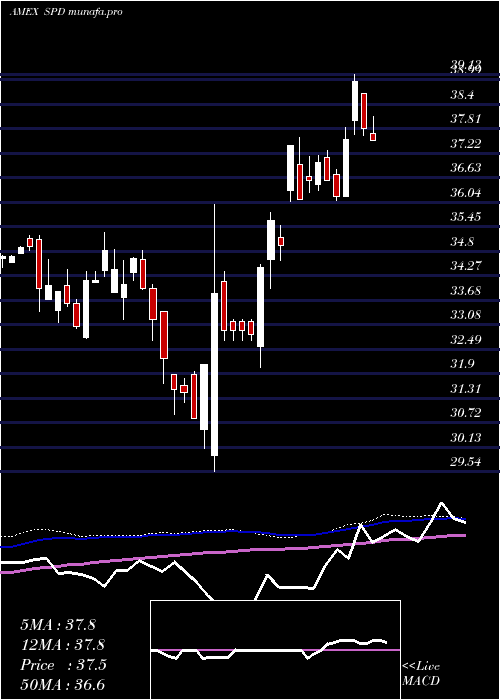Click the 'AMEX SPD munafa.pro' chart title

tap(66, 12)
